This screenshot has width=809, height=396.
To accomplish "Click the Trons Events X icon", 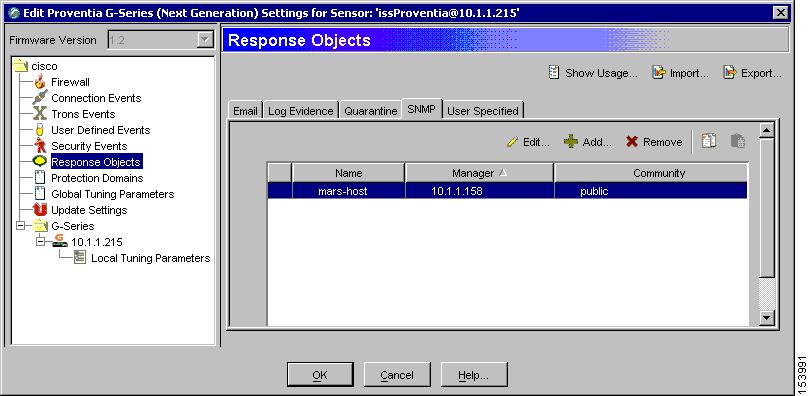I will [x=40, y=113].
